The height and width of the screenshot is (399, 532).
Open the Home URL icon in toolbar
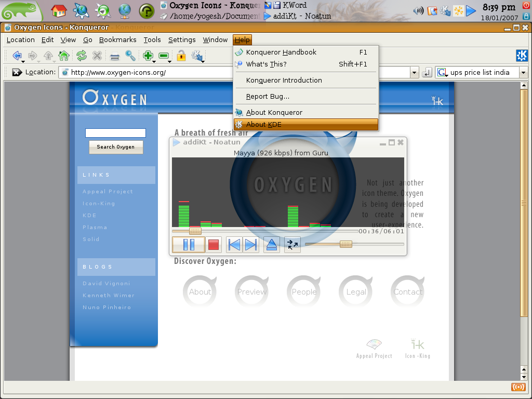[x=64, y=55]
